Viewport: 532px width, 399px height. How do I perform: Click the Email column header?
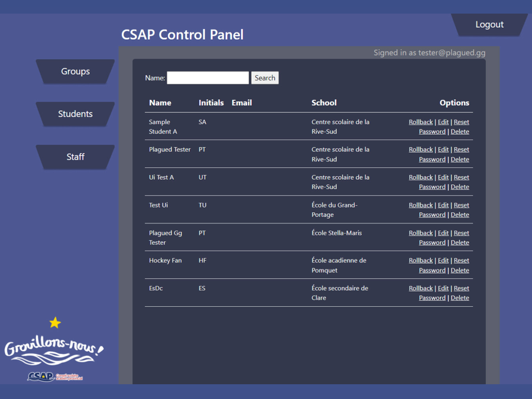[242, 103]
